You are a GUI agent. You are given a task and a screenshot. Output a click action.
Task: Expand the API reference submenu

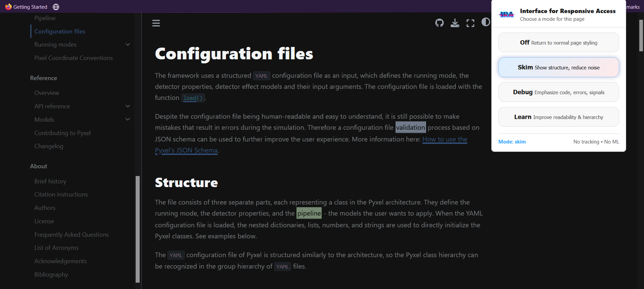(x=128, y=106)
